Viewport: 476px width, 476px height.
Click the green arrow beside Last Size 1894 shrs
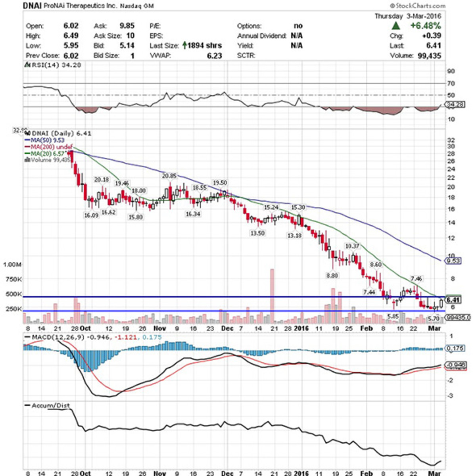(185, 45)
